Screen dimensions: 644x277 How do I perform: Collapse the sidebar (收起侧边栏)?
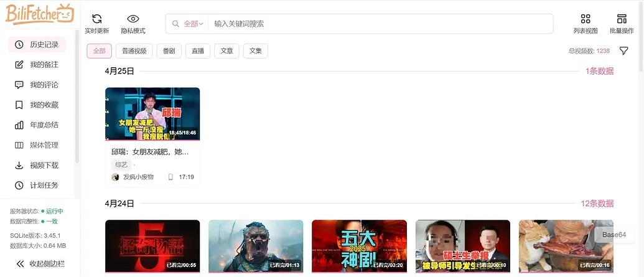tap(40, 264)
